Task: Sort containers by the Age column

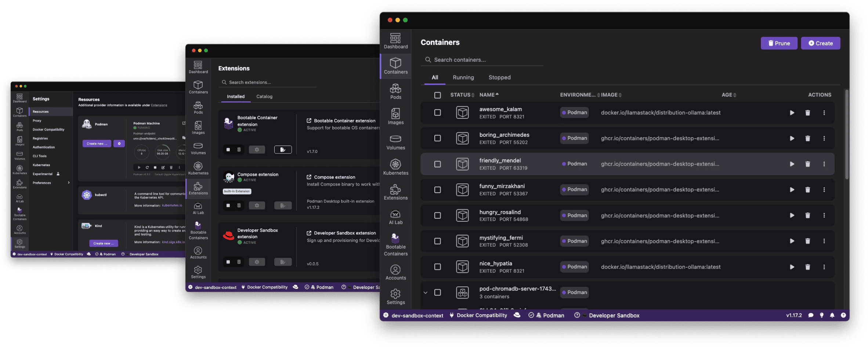Action: pos(728,95)
